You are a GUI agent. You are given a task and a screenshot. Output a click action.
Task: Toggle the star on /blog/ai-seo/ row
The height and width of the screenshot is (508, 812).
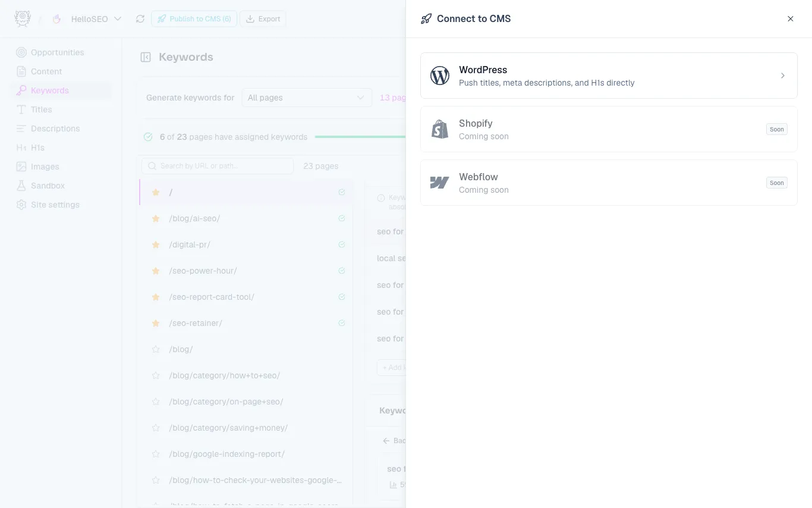[156, 218]
